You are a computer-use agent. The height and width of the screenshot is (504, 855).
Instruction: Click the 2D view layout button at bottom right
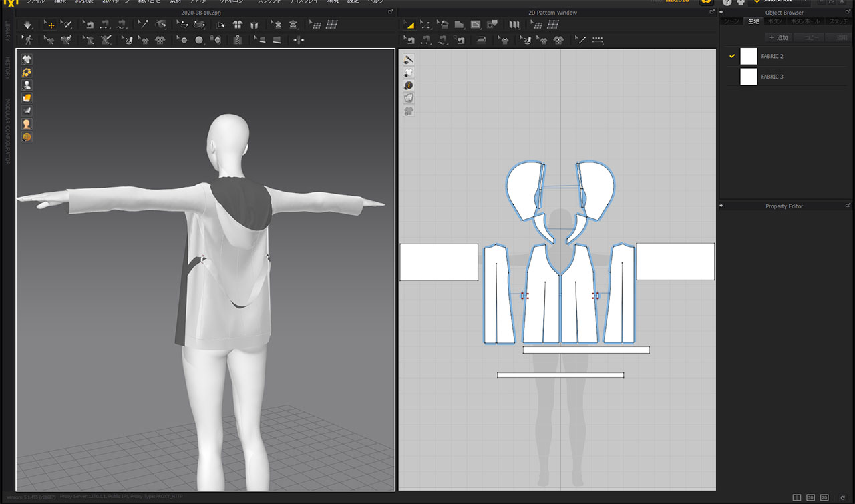point(824,497)
